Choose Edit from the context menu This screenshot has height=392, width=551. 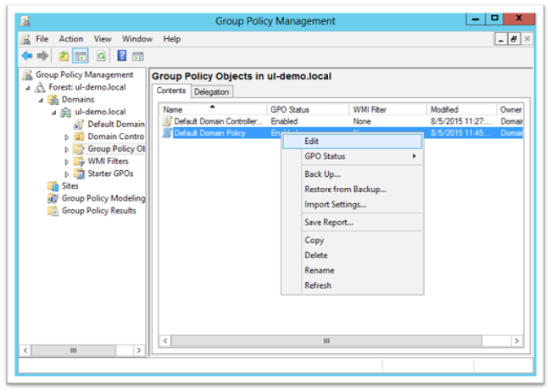click(x=311, y=141)
